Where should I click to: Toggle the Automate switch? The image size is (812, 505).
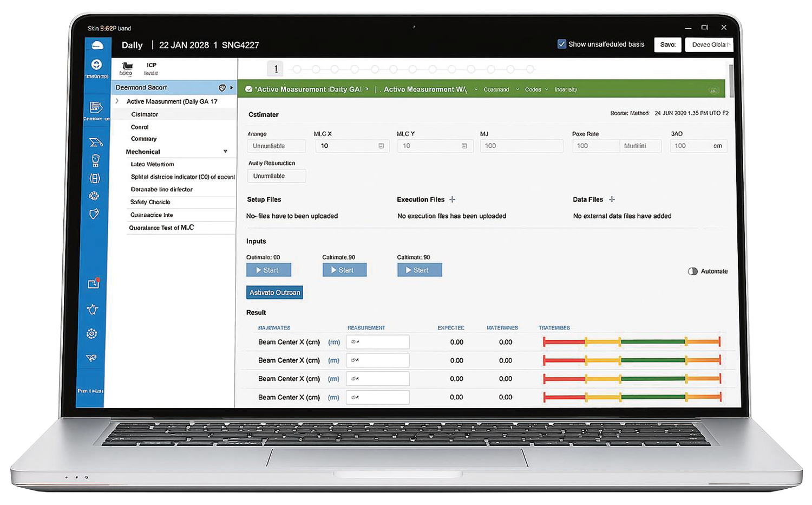pos(692,271)
